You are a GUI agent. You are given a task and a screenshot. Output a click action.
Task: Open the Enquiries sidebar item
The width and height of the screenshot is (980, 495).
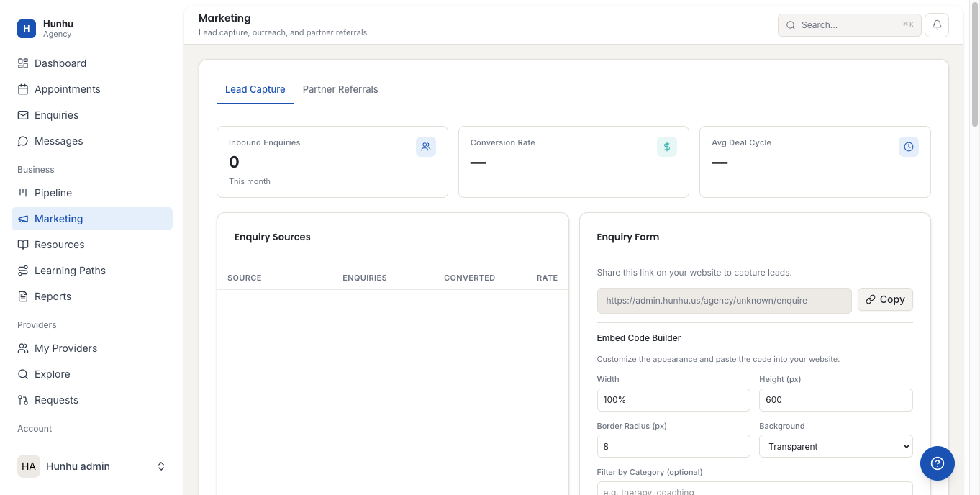click(92, 115)
